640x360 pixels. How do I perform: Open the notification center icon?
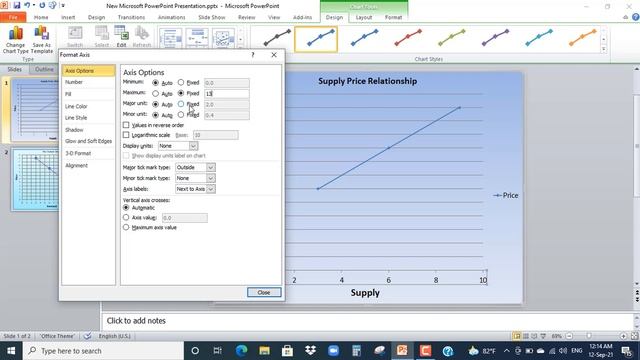pyautogui.click(x=627, y=351)
